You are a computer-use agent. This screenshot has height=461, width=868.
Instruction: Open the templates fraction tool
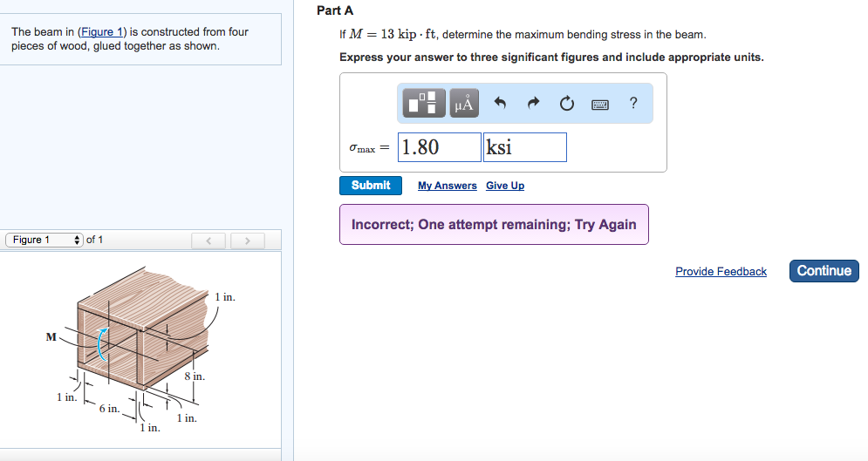(x=423, y=103)
